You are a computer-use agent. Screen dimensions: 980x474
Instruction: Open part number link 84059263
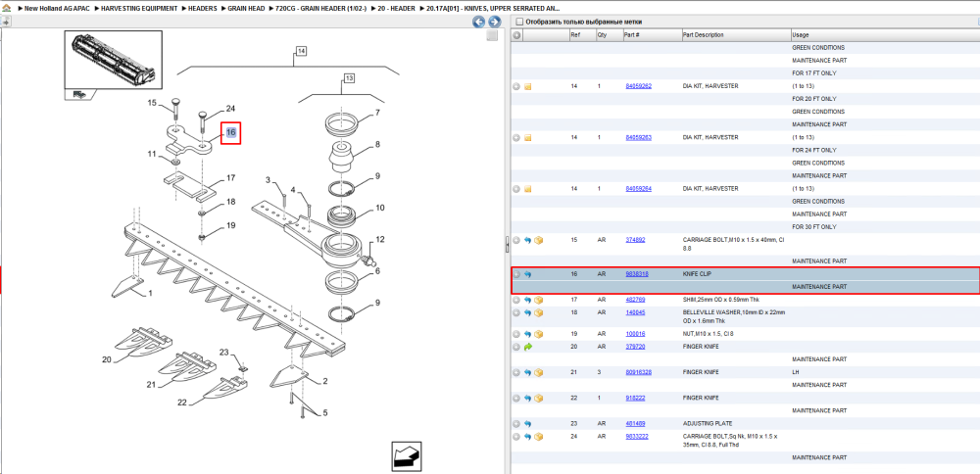(638, 137)
